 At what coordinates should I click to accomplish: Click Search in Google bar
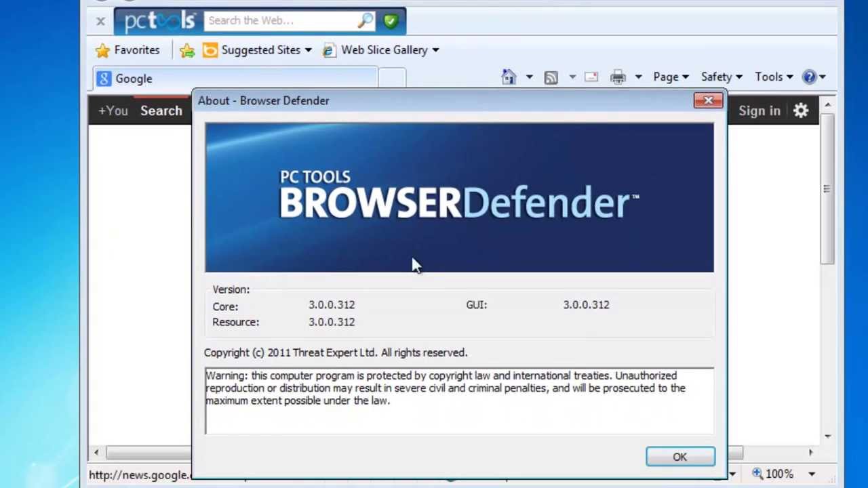click(x=161, y=110)
